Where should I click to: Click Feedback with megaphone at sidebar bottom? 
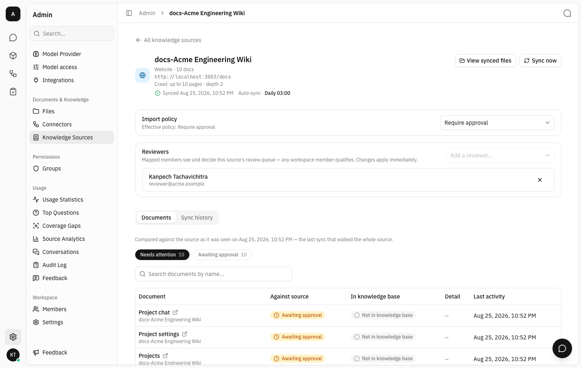71,352
